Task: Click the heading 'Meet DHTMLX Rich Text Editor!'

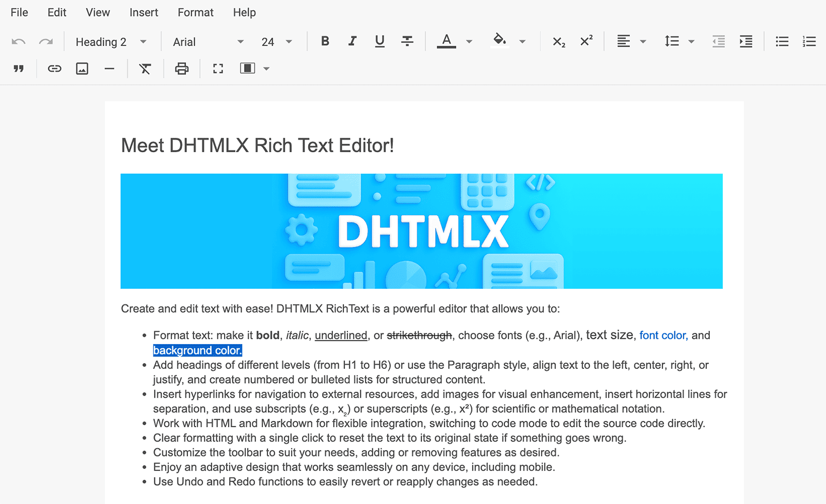Action: coord(257,145)
